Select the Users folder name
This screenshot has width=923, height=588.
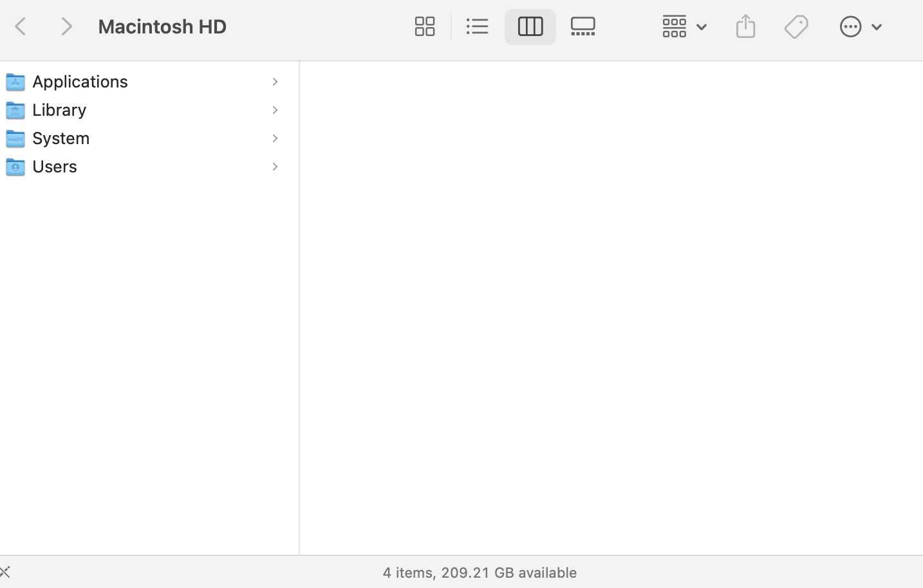pyautogui.click(x=55, y=166)
